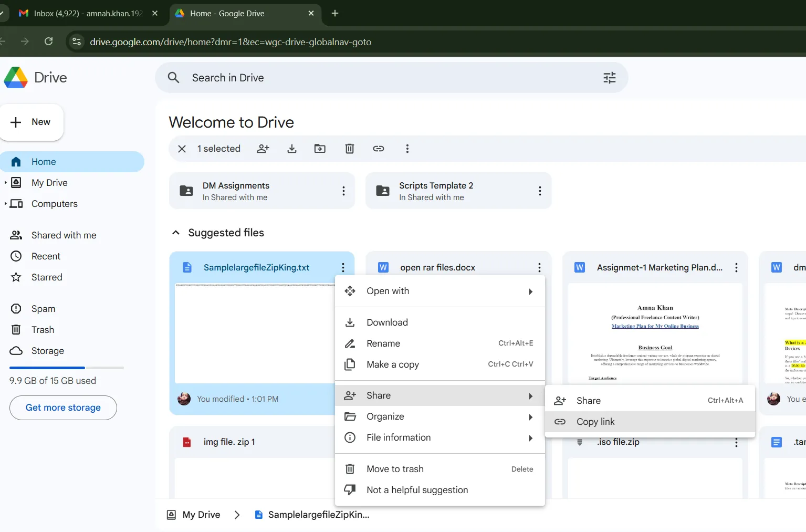Open options for open rar files.docx

(x=539, y=268)
